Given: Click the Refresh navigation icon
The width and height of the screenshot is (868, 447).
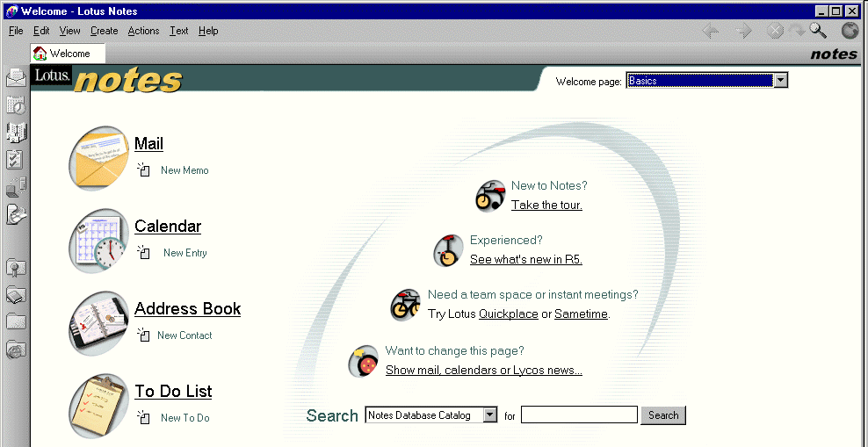Looking at the screenshot, I should (798, 31).
